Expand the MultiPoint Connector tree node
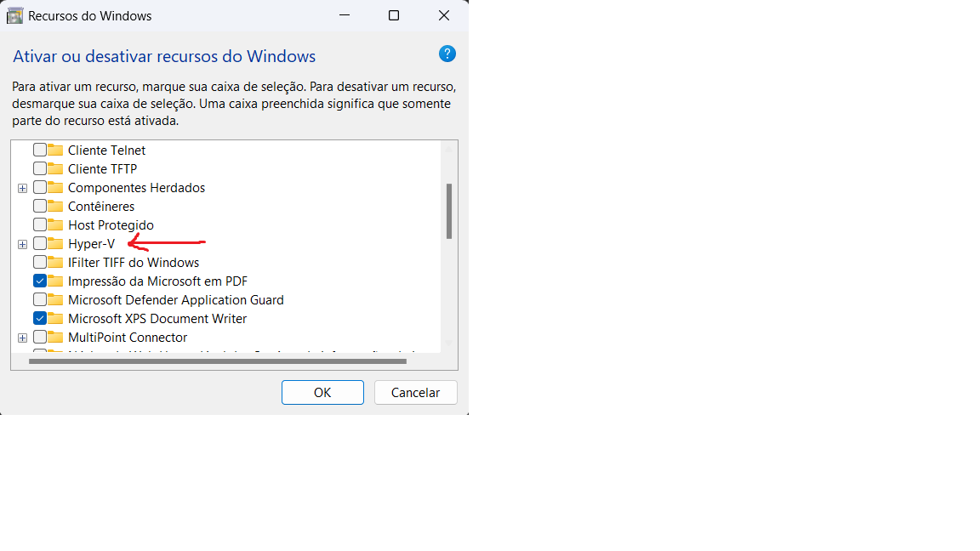 [x=22, y=338]
